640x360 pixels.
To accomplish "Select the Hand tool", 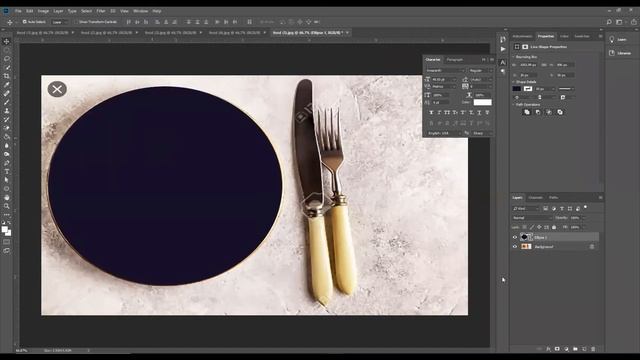I will tap(7, 198).
